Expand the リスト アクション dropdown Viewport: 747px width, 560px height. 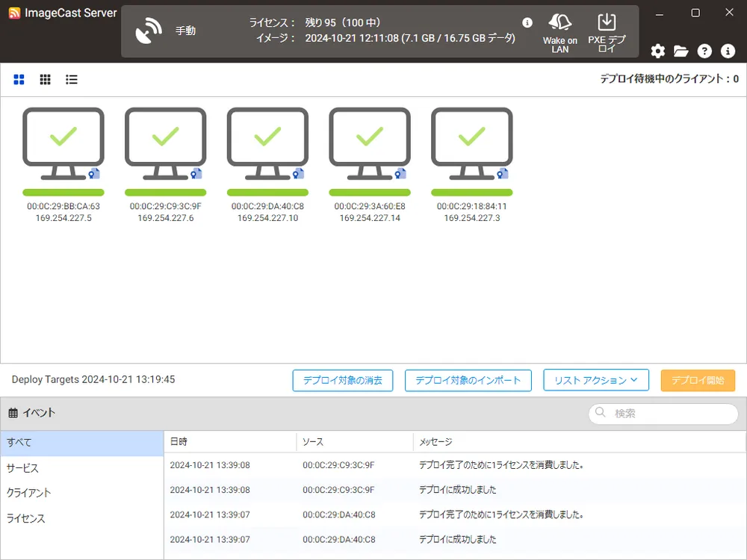pyautogui.click(x=595, y=380)
